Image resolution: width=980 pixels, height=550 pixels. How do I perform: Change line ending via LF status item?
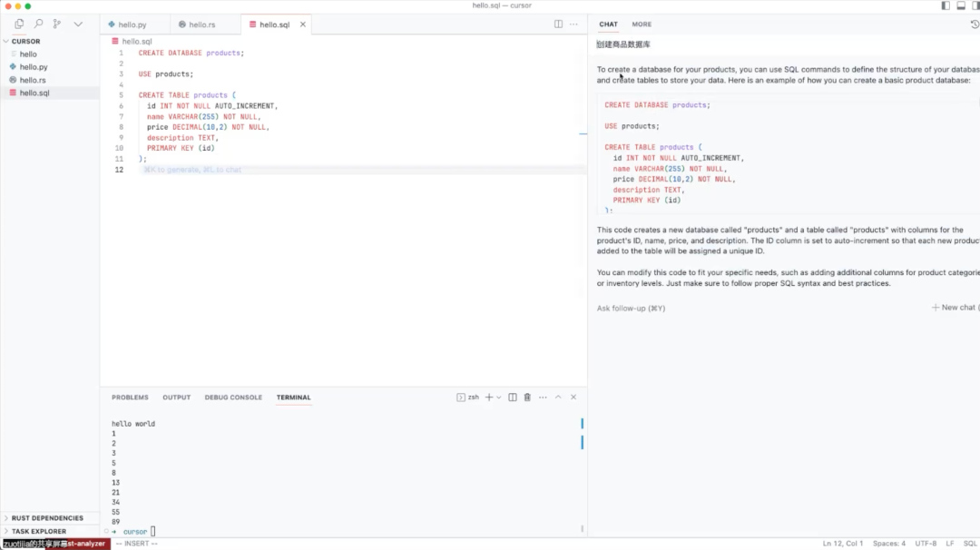point(950,544)
